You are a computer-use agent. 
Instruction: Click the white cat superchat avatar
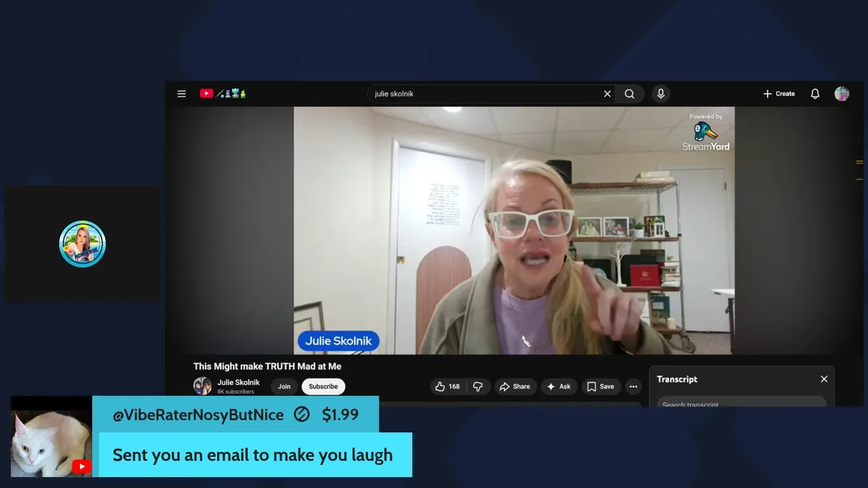[x=52, y=437]
